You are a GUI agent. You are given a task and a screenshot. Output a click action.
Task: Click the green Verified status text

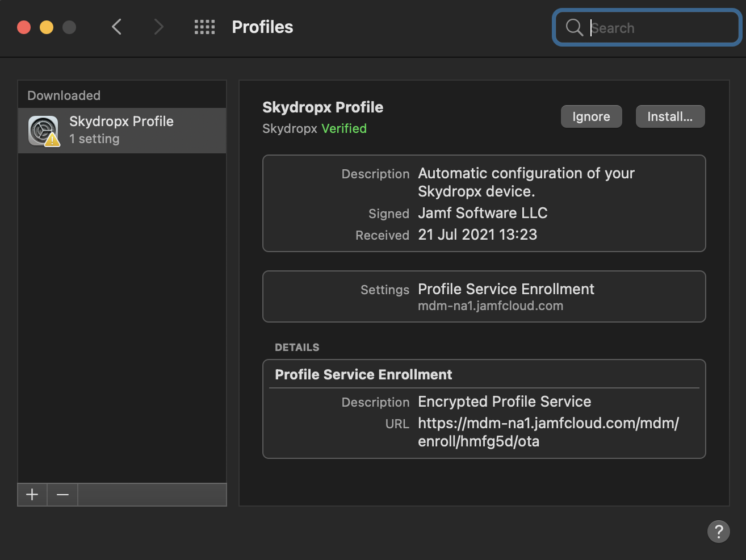coord(344,128)
